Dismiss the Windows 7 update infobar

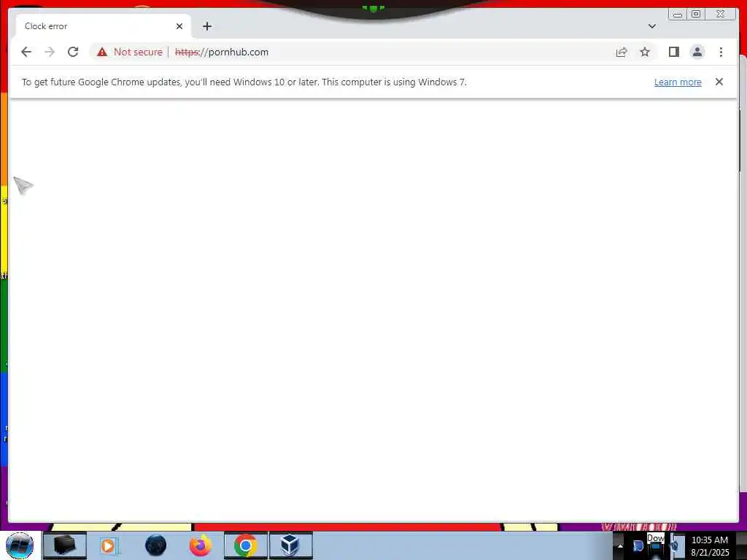(719, 82)
